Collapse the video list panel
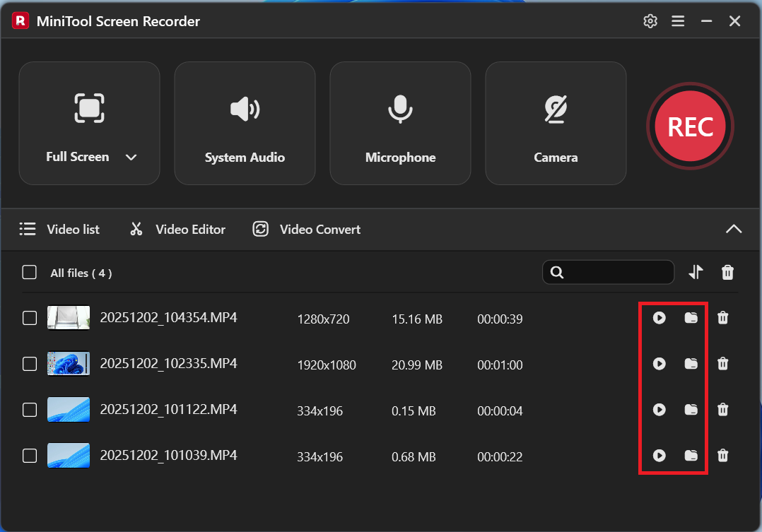This screenshot has width=762, height=532. [734, 229]
